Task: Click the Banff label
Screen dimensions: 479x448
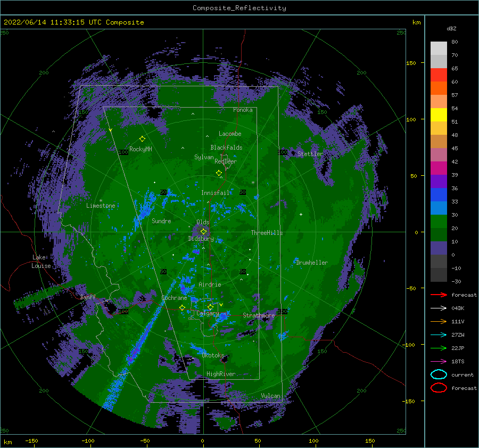Action: [x=88, y=297]
